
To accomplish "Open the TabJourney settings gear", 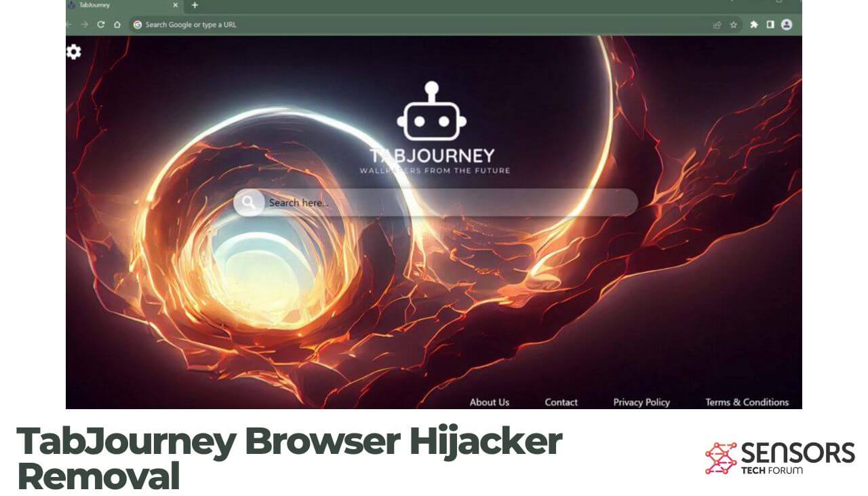I will pos(72,50).
